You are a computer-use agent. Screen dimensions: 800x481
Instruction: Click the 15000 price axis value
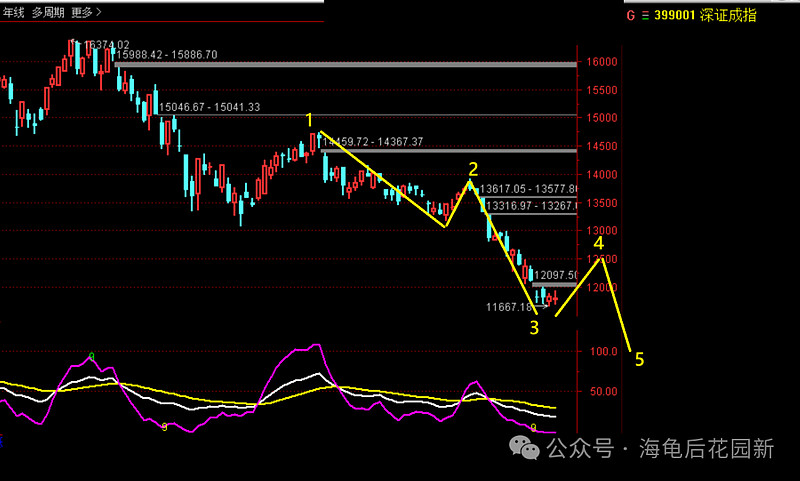click(x=602, y=118)
